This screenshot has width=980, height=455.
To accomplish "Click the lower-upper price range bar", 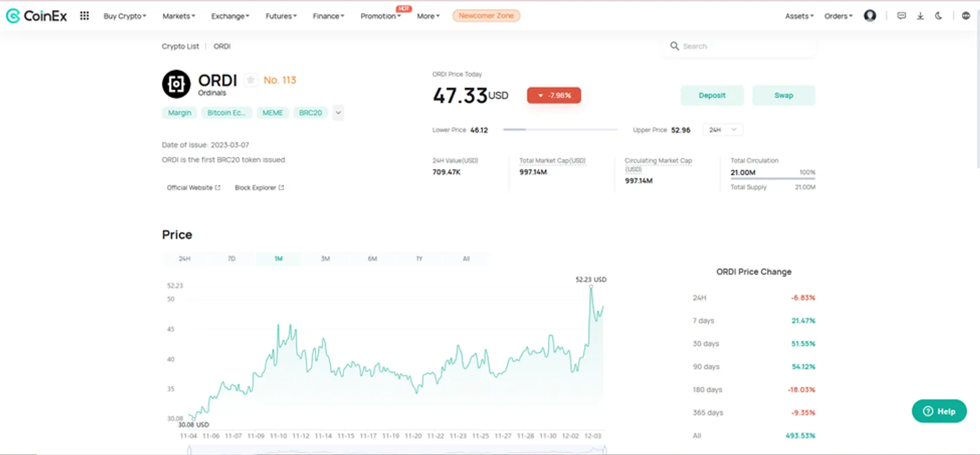I will (560, 130).
